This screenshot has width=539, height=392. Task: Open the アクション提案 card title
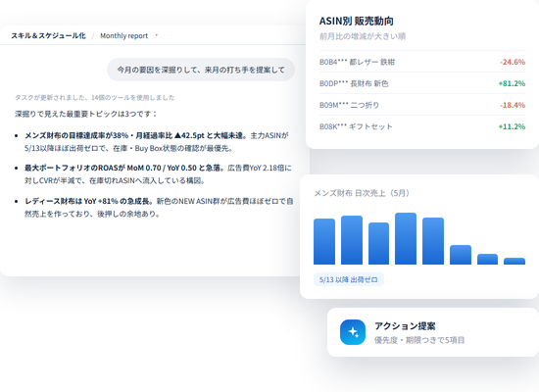[405, 325]
